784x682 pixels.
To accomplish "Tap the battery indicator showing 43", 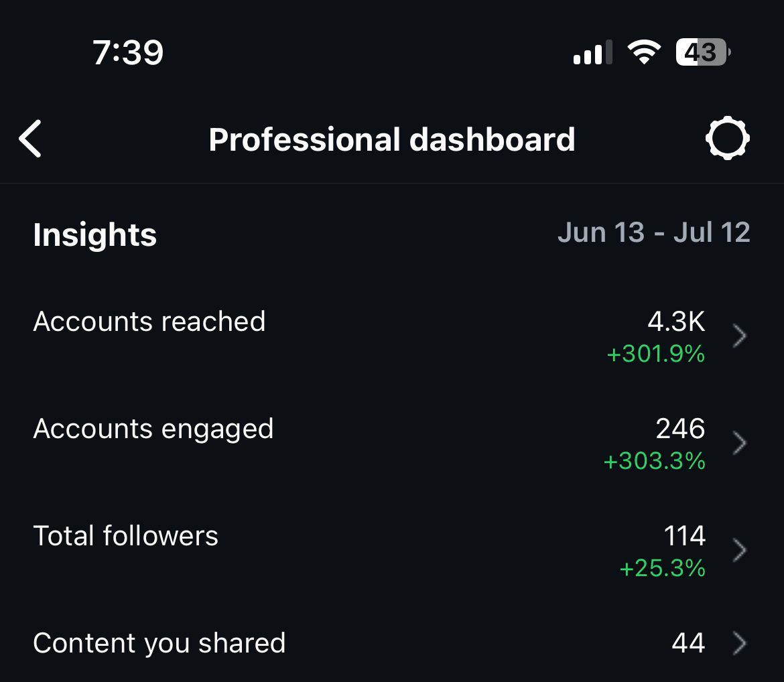I will pyautogui.click(x=703, y=52).
